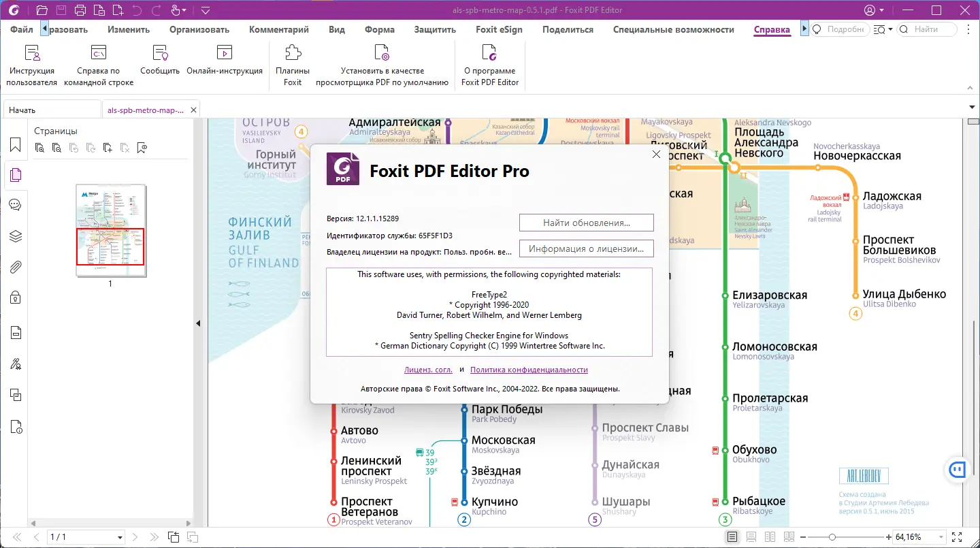Open Инструкция пользователя from the ribbon
980x548 pixels.
coord(31,65)
